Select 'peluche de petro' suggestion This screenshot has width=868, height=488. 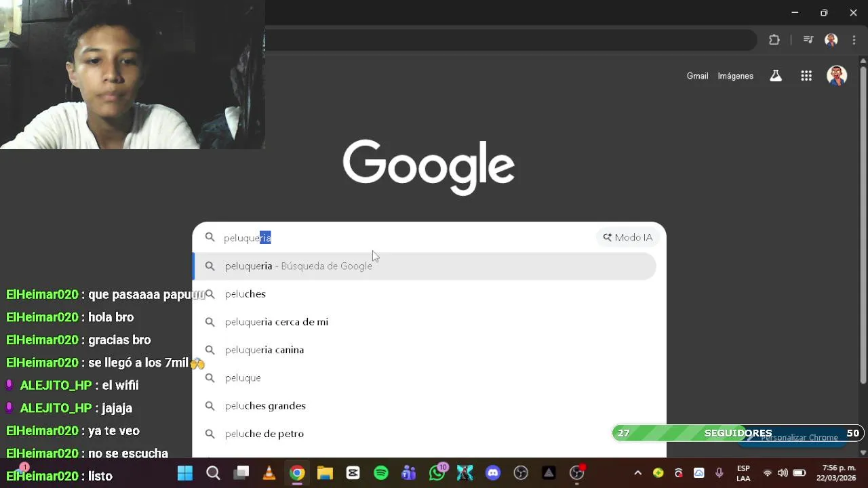(425, 434)
